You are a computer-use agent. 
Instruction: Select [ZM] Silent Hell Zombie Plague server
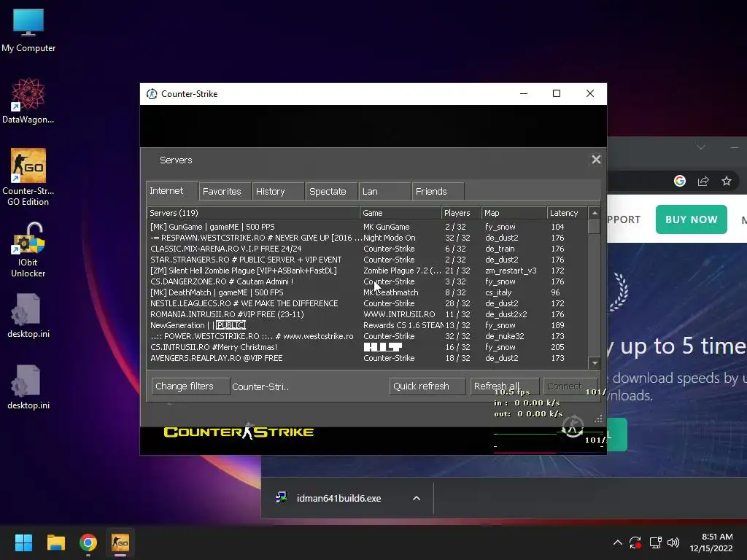[x=368, y=271]
